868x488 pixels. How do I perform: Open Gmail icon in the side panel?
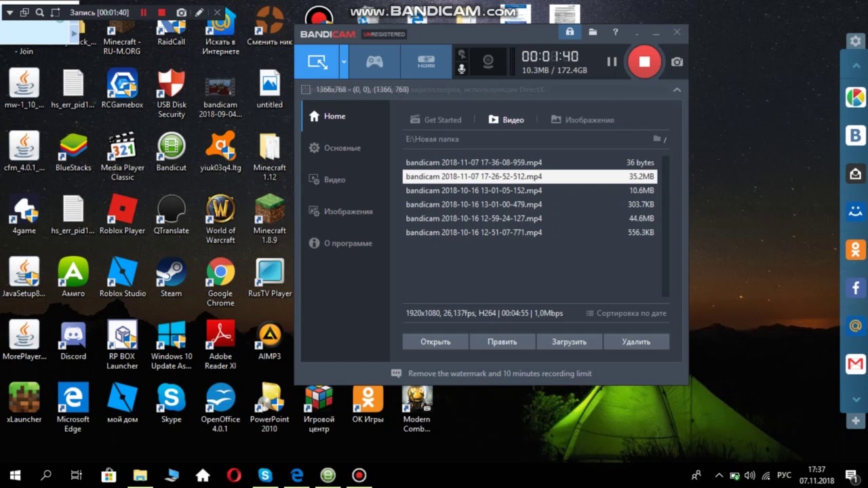[855, 365]
